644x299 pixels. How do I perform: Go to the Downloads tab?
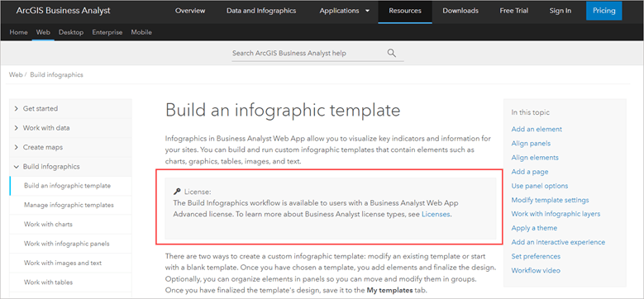coord(460,11)
